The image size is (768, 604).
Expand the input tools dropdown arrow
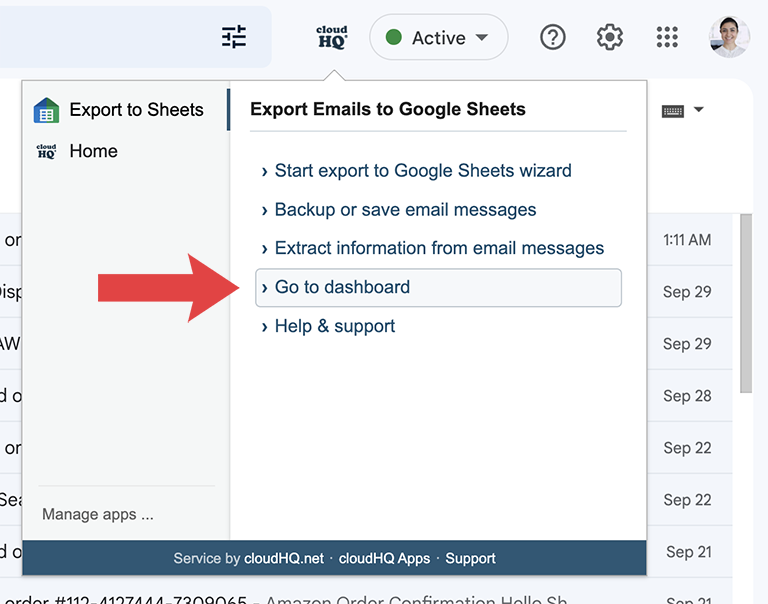(699, 109)
